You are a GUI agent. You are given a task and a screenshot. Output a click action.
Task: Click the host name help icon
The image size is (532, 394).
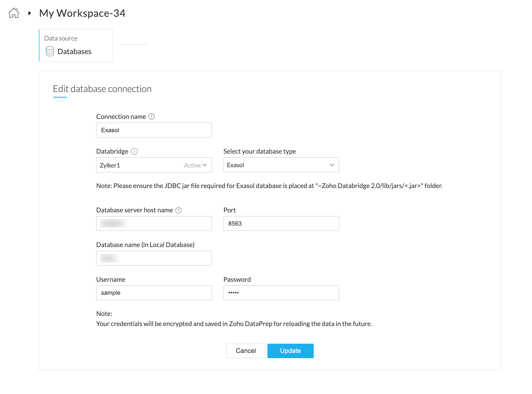coord(179,210)
